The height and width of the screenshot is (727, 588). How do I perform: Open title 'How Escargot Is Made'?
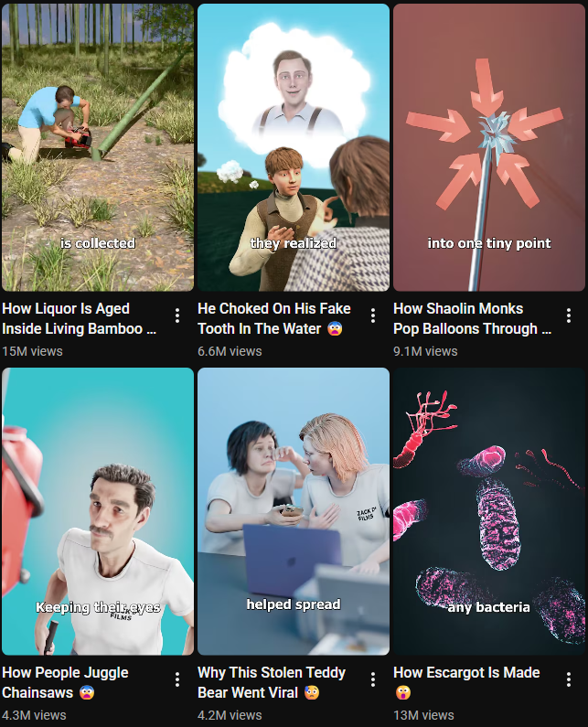tap(466, 682)
